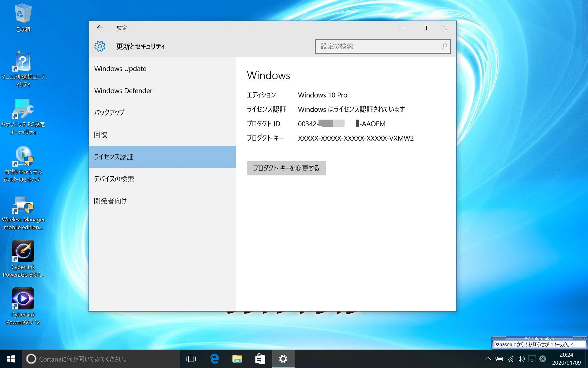Open File Explorer from the taskbar

tap(237, 359)
